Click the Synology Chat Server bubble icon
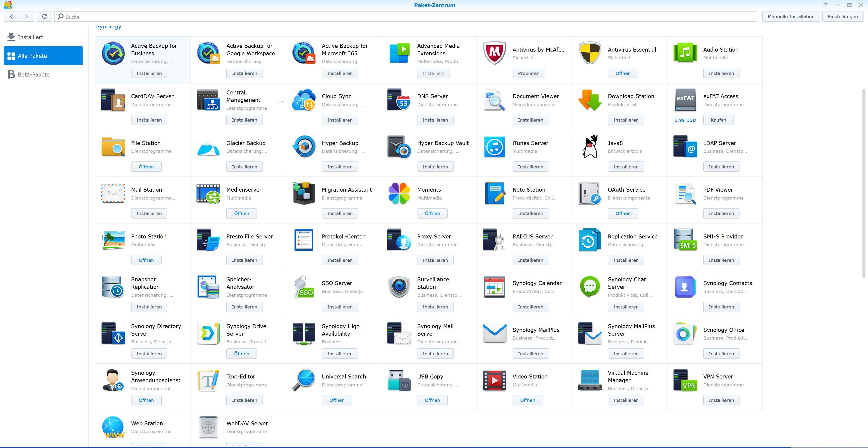The image size is (868, 448). [x=590, y=287]
